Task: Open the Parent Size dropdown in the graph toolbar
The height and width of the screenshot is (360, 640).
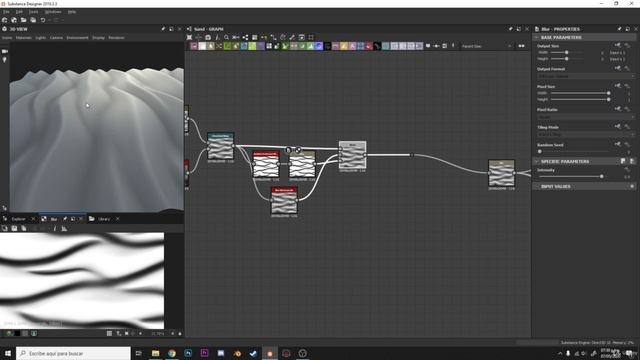Action: 486,46
